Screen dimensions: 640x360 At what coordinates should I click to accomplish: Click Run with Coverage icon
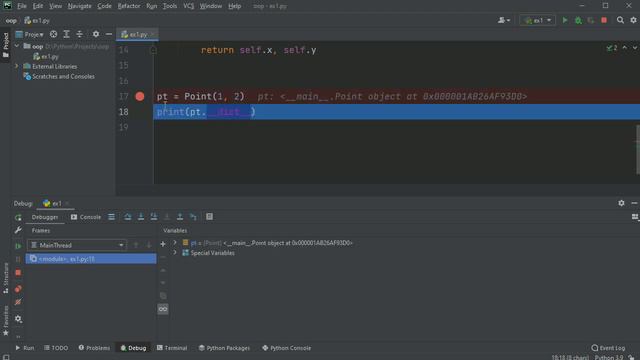[x=591, y=20]
